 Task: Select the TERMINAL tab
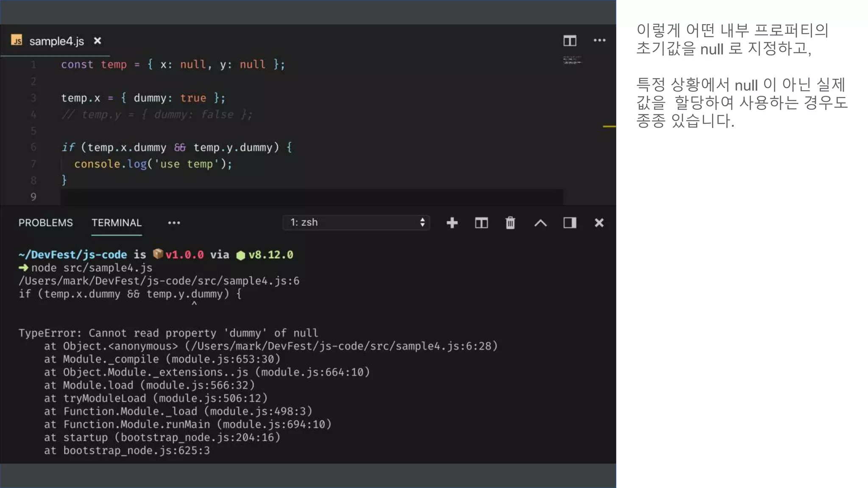(x=117, y=223)
